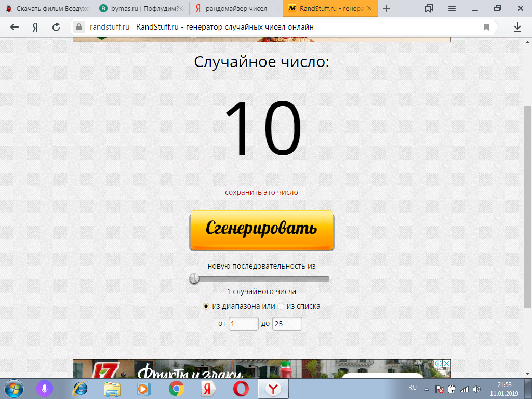Show hidden system tray icons
Screen dimensions: 532x399
coord(427,389)
